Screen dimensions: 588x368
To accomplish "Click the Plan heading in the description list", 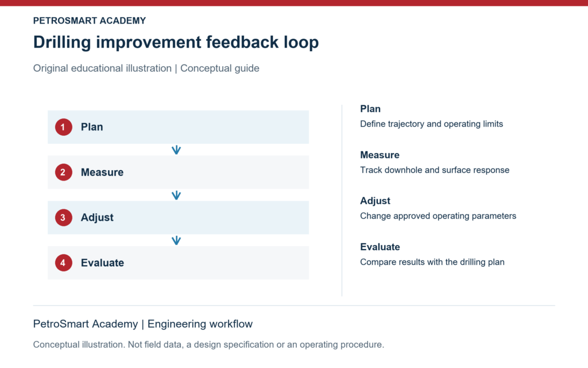I will pyautogui.click(x=370, y=109).
